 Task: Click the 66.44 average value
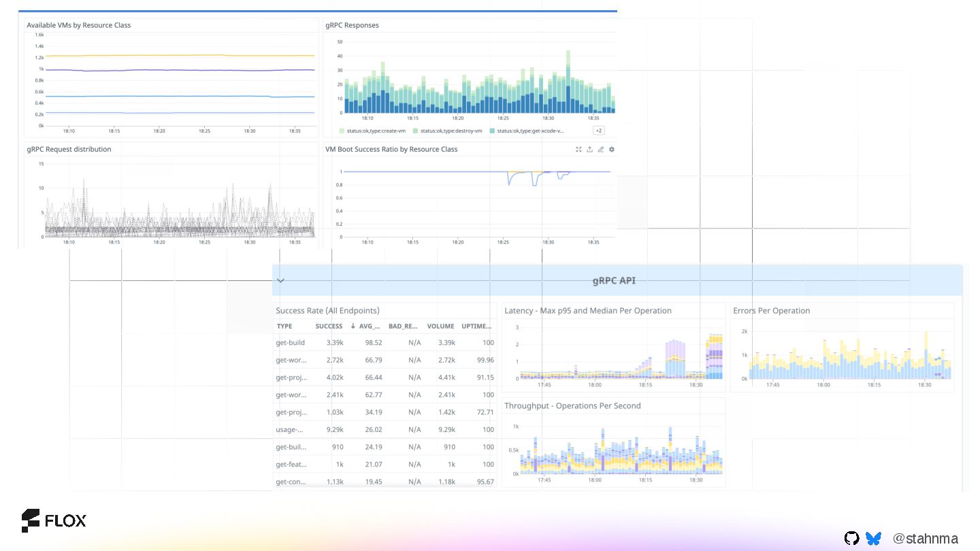pos(374,378)
